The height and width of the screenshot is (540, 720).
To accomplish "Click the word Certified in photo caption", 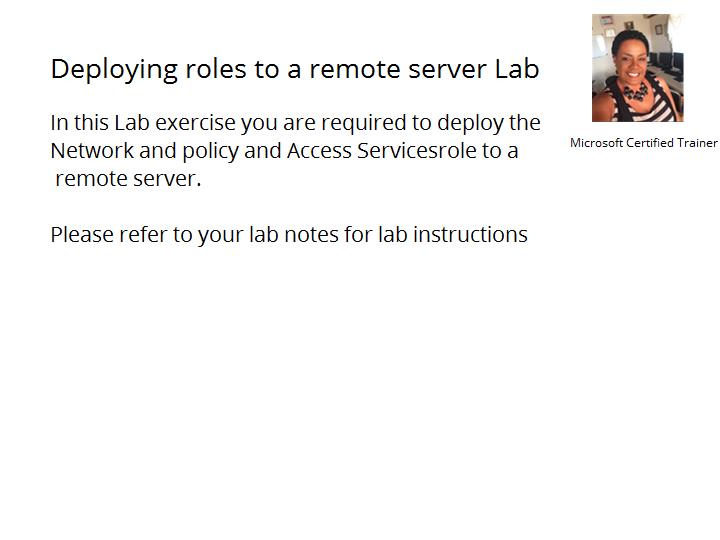I will click(x=650, y=143).
